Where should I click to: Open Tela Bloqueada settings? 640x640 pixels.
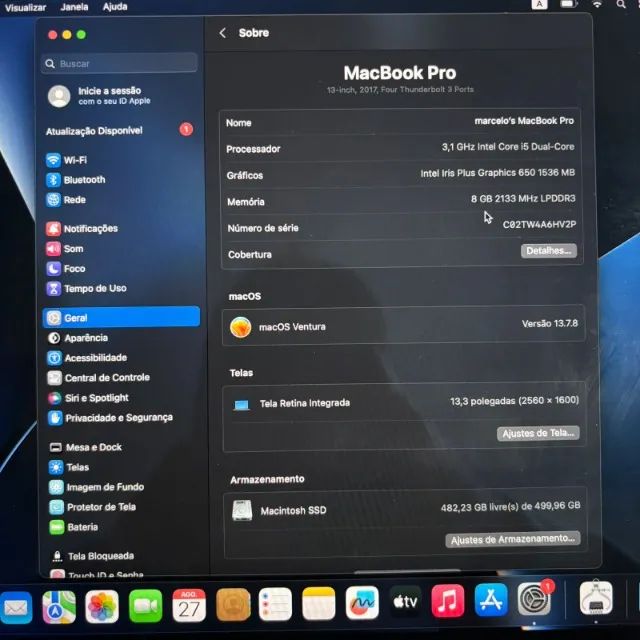[x=92, y=556]
